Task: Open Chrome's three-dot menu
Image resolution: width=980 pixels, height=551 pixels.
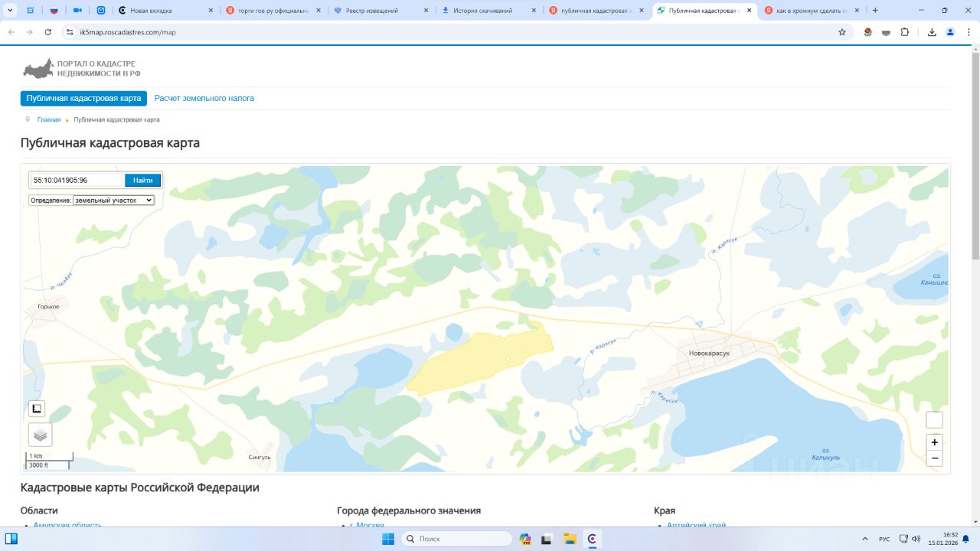Action: coord(967,32)
